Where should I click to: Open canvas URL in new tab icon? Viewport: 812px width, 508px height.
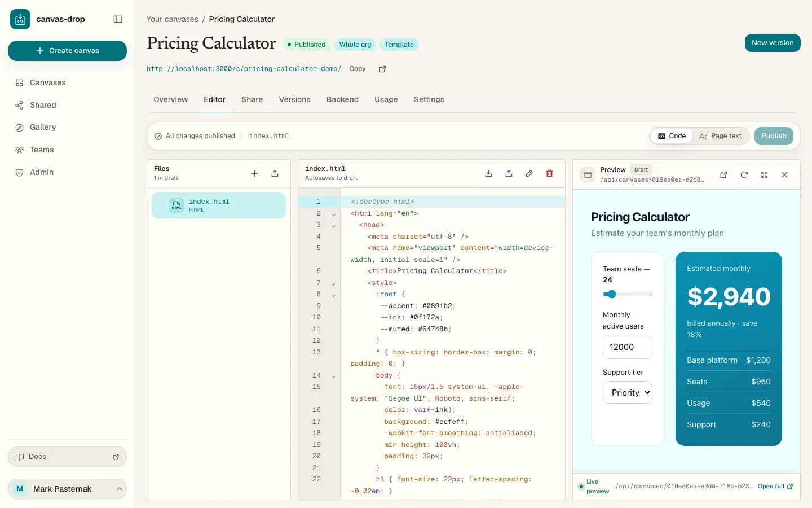click(x=382, y=69)
